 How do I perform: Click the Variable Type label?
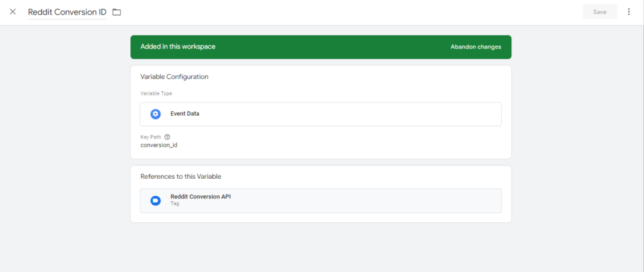tap(156, 93)
